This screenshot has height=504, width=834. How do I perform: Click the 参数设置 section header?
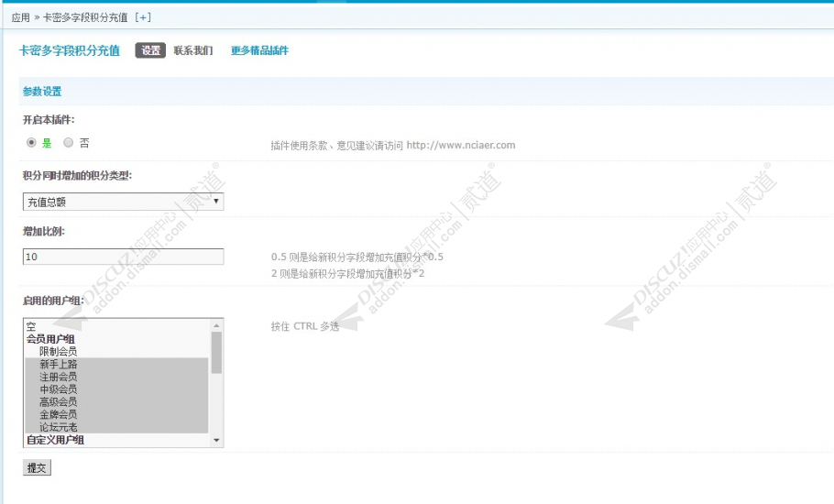point(42,92)
